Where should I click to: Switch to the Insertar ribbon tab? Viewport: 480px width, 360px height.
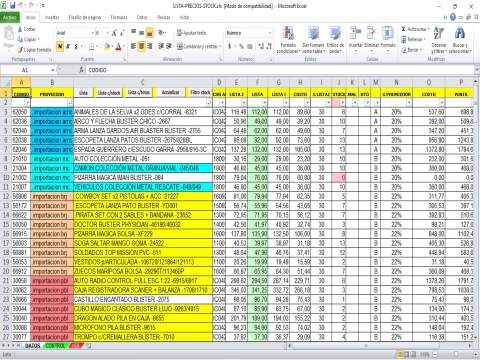click(52, 17)
